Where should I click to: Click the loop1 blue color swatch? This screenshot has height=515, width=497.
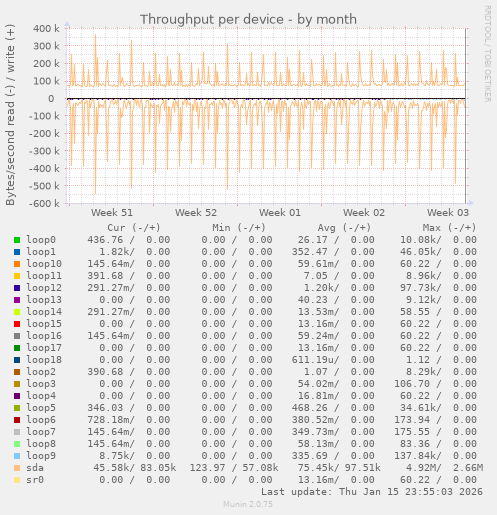click(17, 252)
